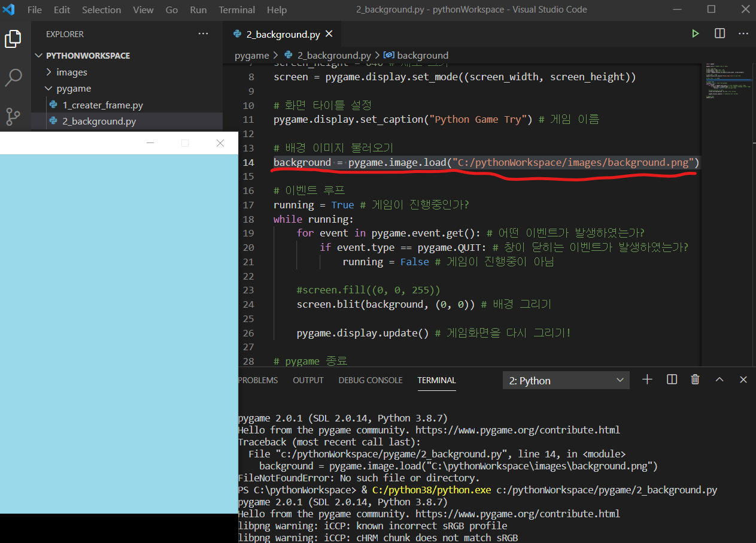The image size is (756, 543).
Task: Place cursor on line 14 code
Action: [486, 162]
